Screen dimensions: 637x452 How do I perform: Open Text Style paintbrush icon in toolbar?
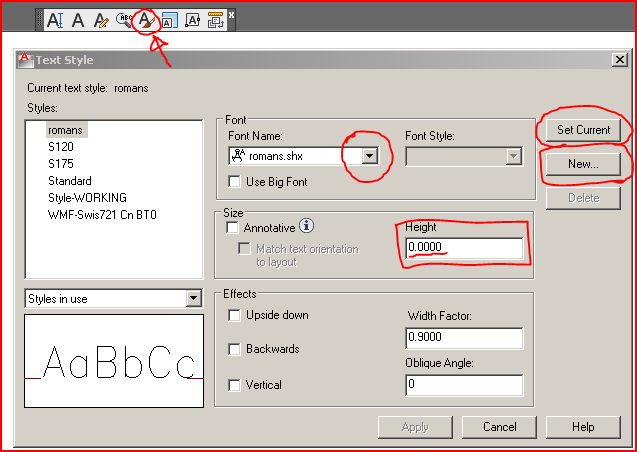point(145,20)
